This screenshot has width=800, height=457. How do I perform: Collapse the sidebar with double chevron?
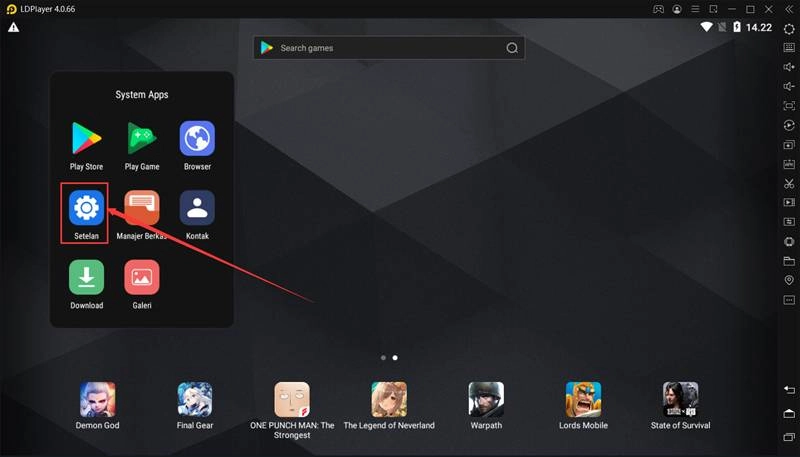(789, 9)
